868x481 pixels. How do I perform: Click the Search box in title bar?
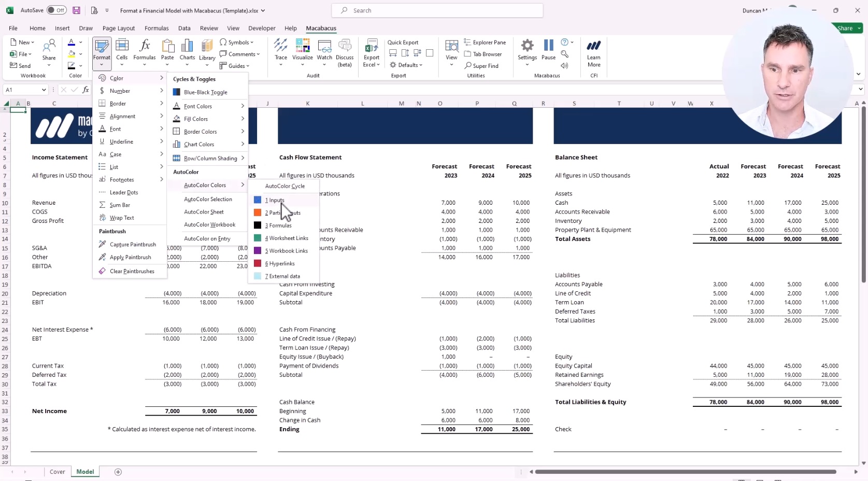coord(437,10)
